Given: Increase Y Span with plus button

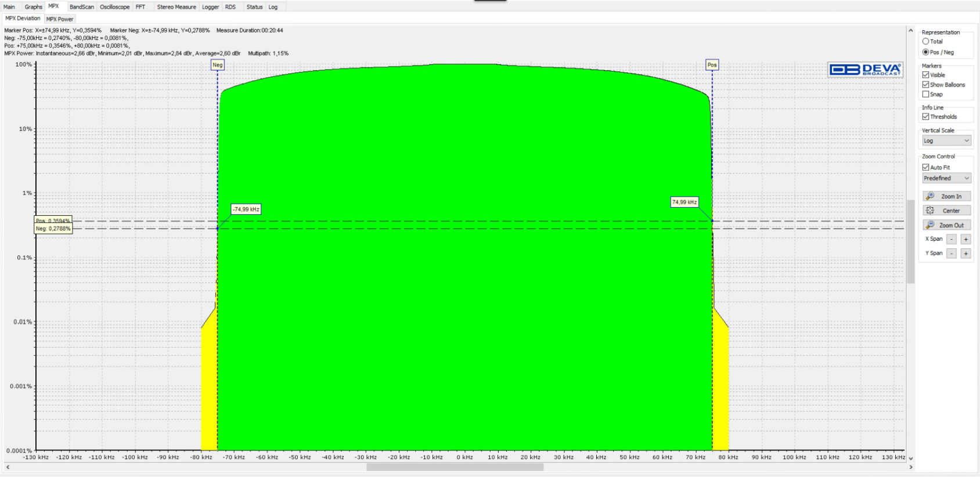Looking at the screenshot, I should coord(966,254).
